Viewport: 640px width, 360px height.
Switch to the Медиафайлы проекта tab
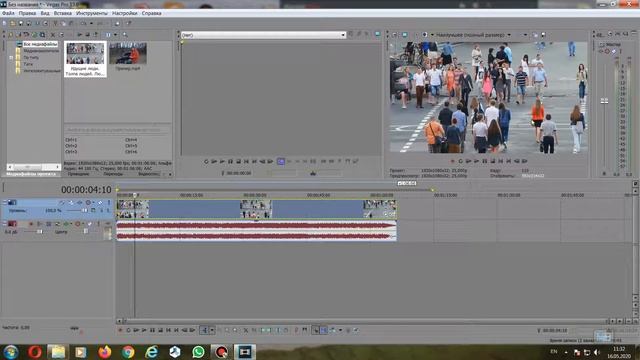31,174
